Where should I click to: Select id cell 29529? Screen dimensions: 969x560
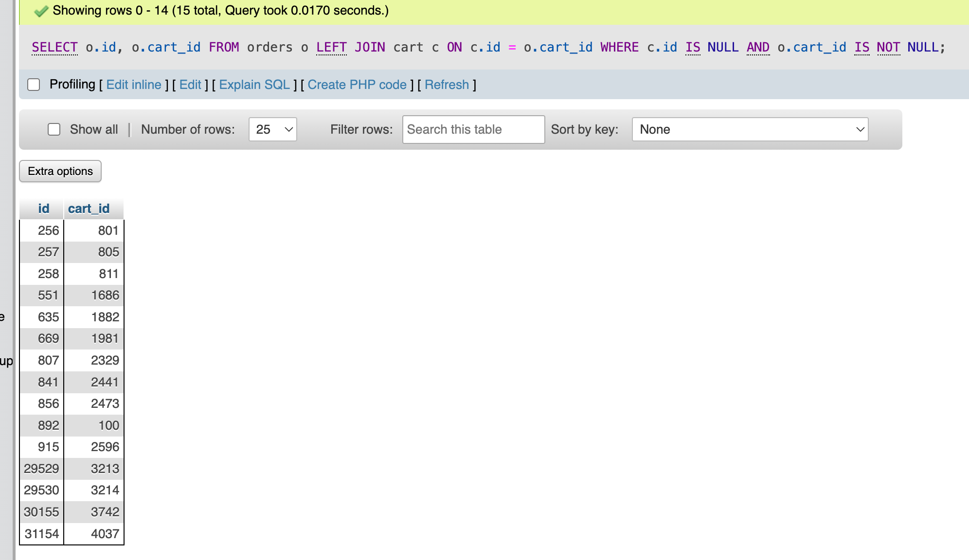[42, 469]
